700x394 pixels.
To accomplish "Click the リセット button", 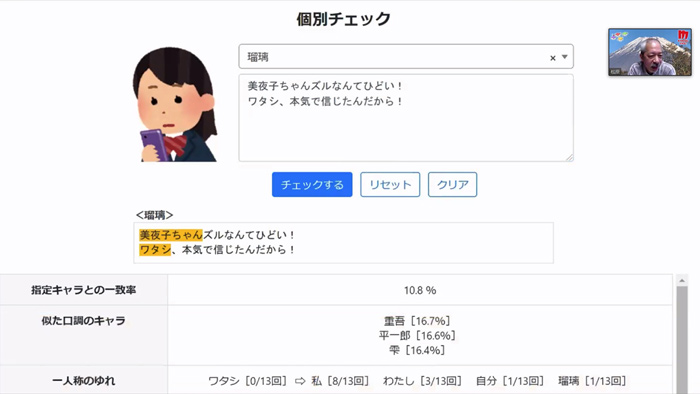I will [x=390, y=184].
